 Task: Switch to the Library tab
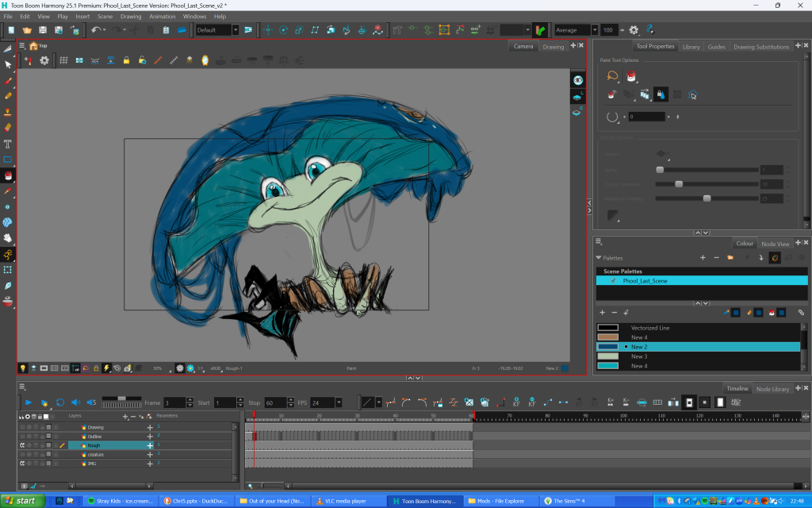point(691,47)
